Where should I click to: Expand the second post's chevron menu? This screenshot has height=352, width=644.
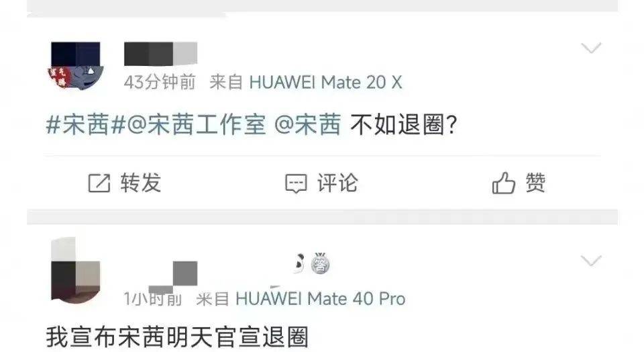591,260
